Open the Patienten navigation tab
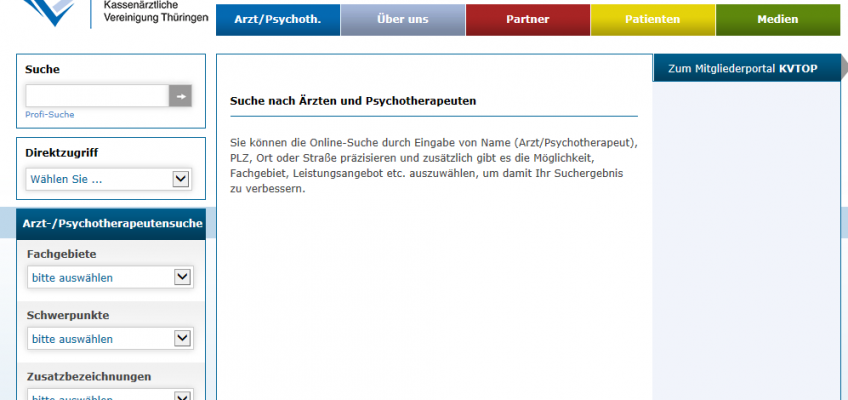Screen dimensions: 848x400 [653, 20]
